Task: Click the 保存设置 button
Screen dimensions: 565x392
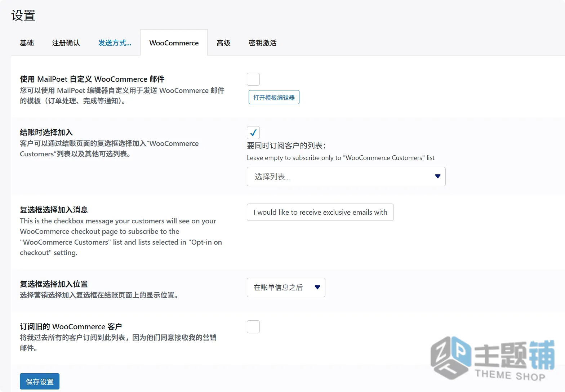Action: pos(40,382)
